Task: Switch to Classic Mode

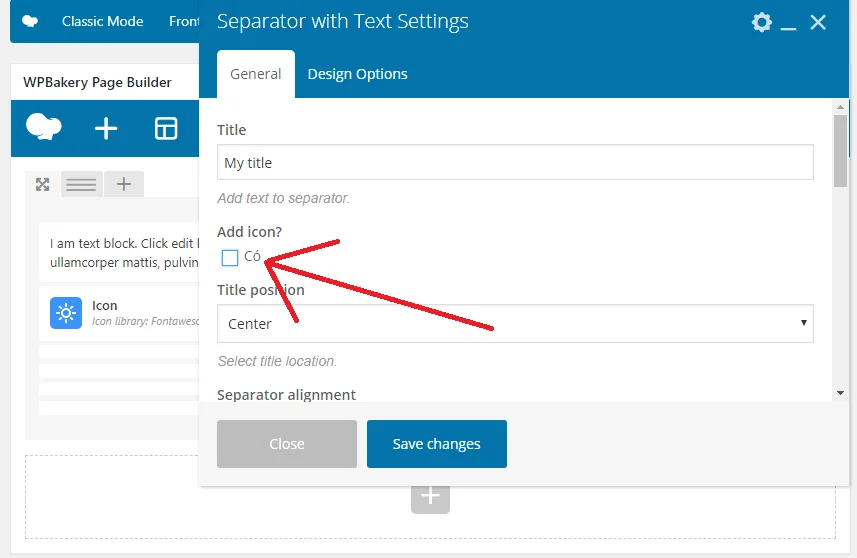Action: 102,21
